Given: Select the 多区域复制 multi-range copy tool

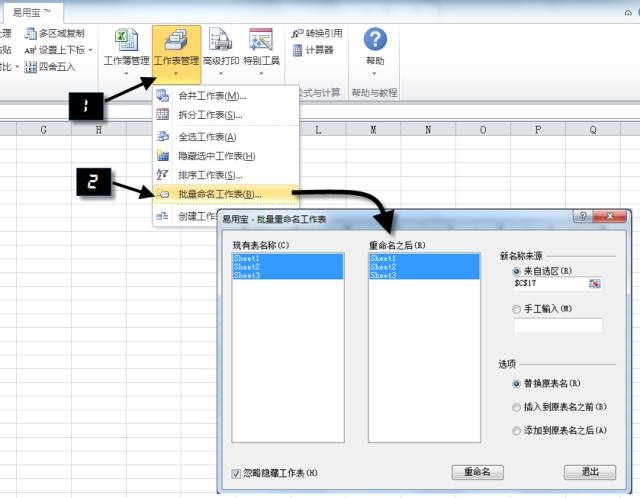Looking at the screenshot, I should click(x=54, y=33).
